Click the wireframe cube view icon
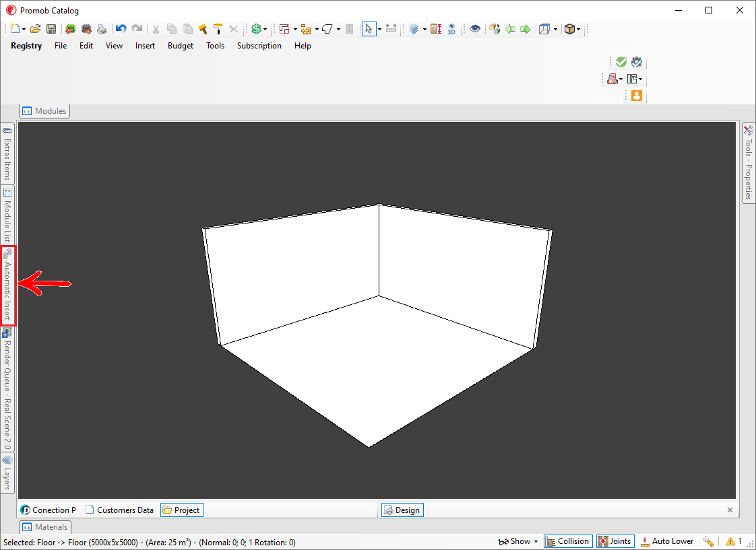 [545, 29]
